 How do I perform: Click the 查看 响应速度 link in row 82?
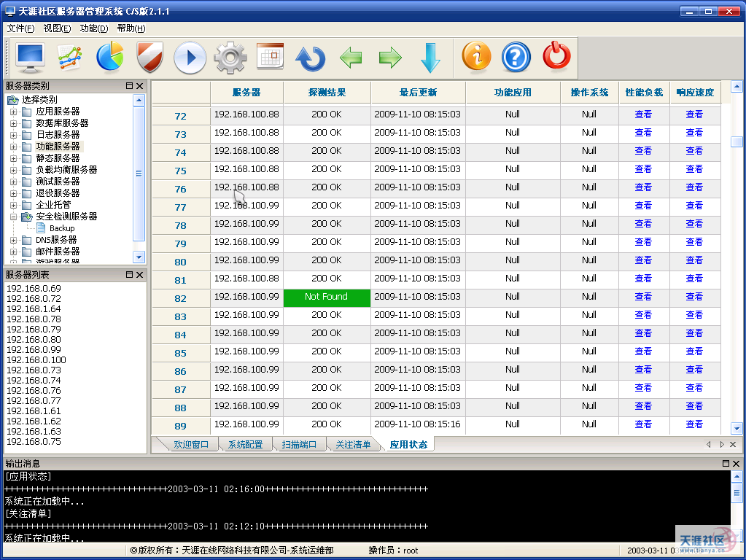694,297
